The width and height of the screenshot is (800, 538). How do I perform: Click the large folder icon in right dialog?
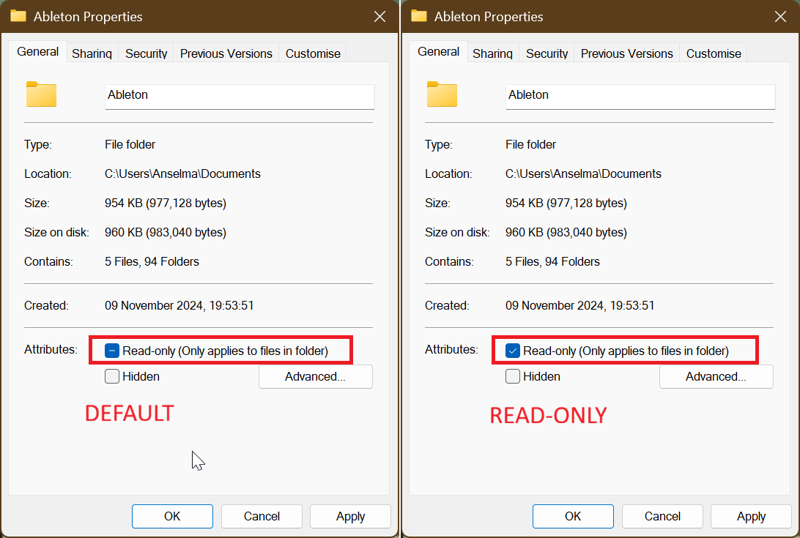pyautogui.click(x=442, y=94)
